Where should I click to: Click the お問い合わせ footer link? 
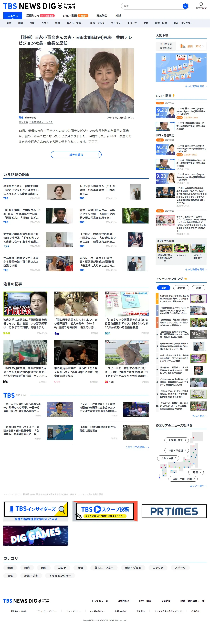121,611
